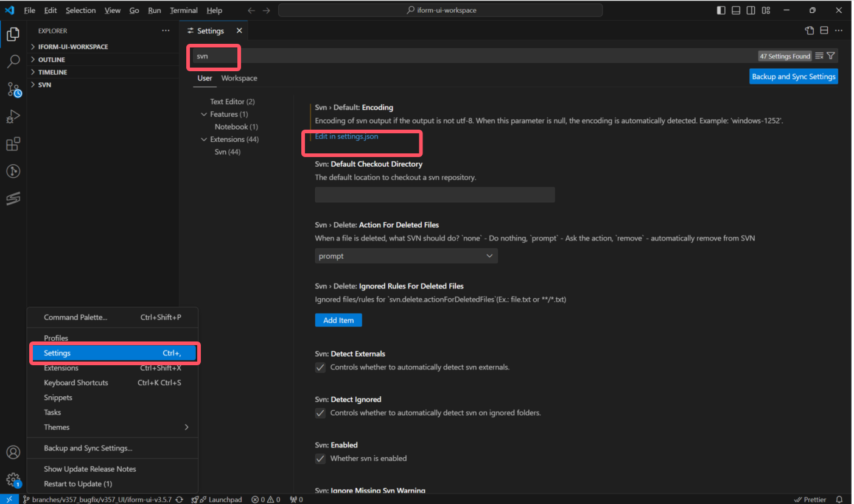Screen dimensions: 854x504
Task: Open Run and Debug view icon
Action: pos(13,116)
